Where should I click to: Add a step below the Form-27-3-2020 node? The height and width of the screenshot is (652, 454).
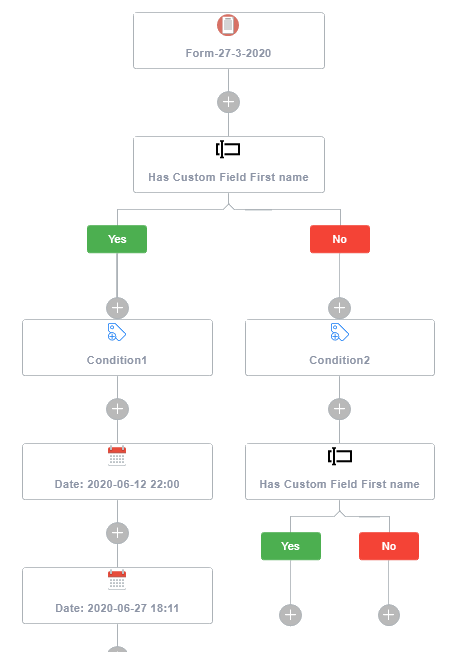(x=228, y=102)
